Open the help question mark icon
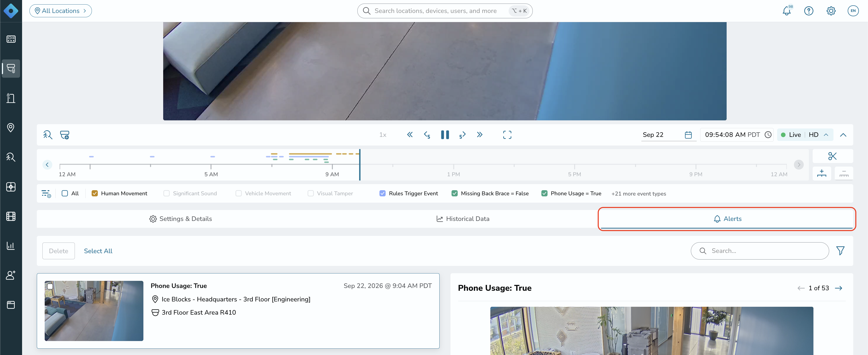Image resolution: width=868 pixels, height=355 pixels. click(x=809, y=11)
